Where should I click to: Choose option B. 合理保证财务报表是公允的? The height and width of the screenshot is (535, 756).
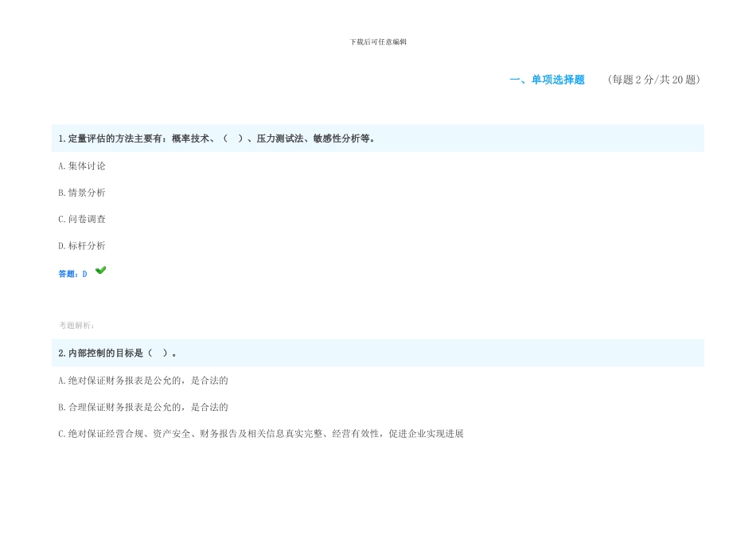point(143,407)
